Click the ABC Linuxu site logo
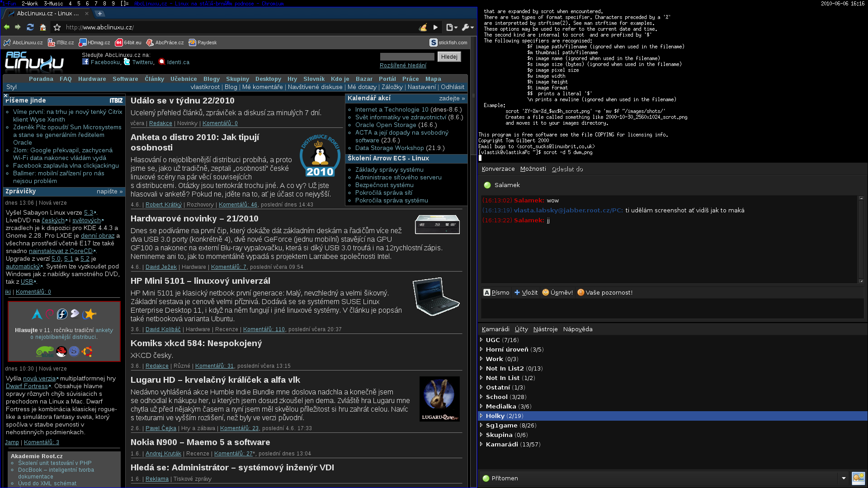Image resolution: width=868 pixels, height=488 pixels. (34, 62)
